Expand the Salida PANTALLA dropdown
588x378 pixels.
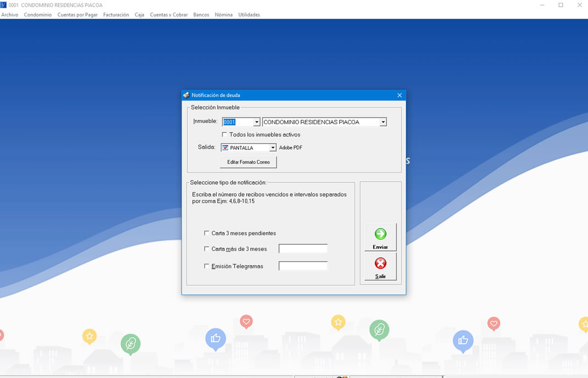(x=273, y=148)
